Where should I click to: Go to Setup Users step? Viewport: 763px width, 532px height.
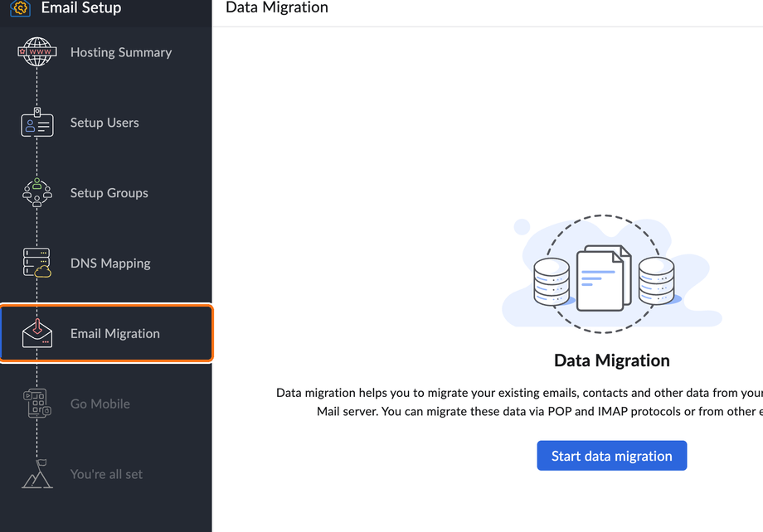(104, 123)
